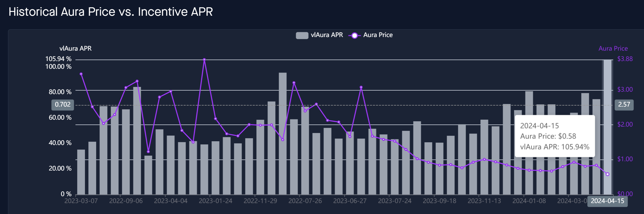The width and height of the screenshot is (644, 214).
Task: Click the 2.57 right-axis crosshair badge
Action: 624,104
